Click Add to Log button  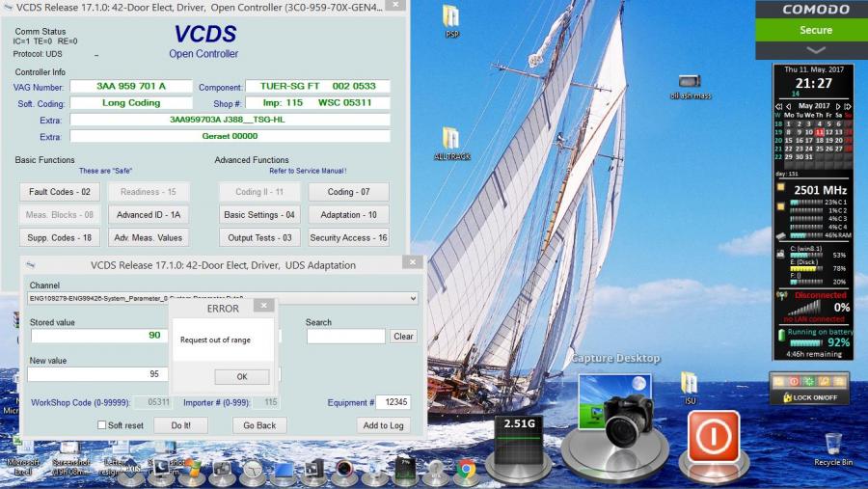pos(384,425)
